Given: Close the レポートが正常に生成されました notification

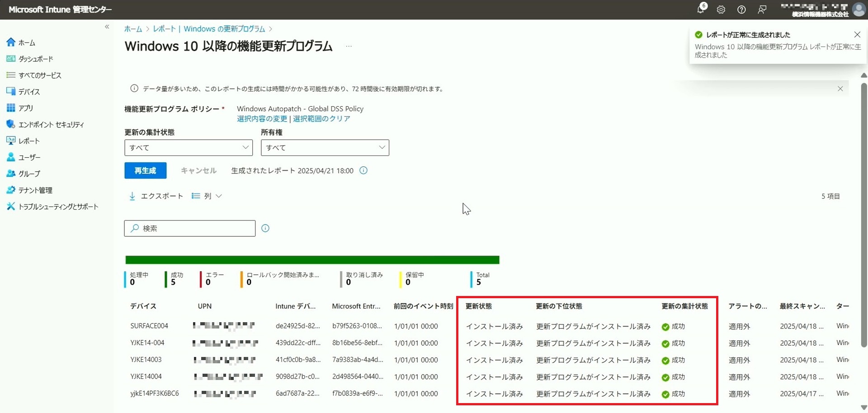Looking at the screenshot, I should pyautogui.click(x=857, y=34).
